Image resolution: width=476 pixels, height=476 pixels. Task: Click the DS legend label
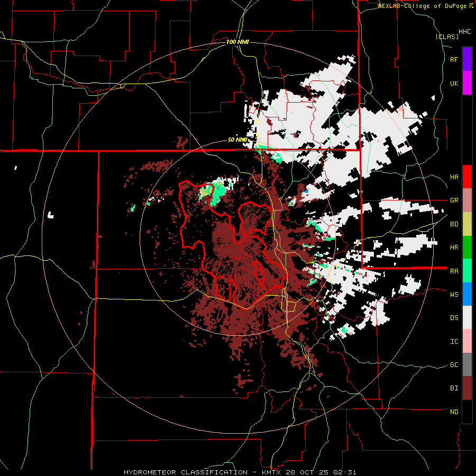pyautogui.click(x=454, y=318)
